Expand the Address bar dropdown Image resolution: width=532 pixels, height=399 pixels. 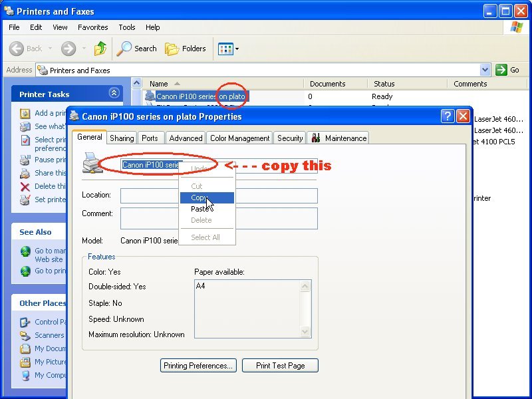click(485, 70)
